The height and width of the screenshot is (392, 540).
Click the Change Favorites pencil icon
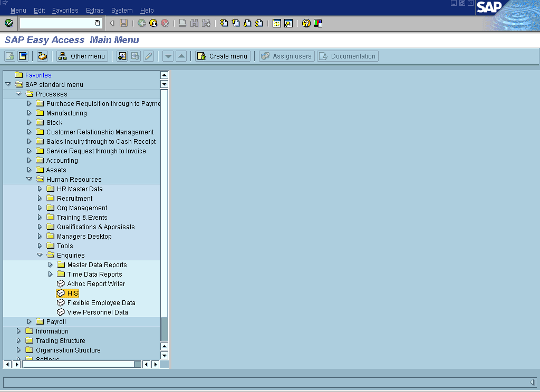(x=148, y=56)
